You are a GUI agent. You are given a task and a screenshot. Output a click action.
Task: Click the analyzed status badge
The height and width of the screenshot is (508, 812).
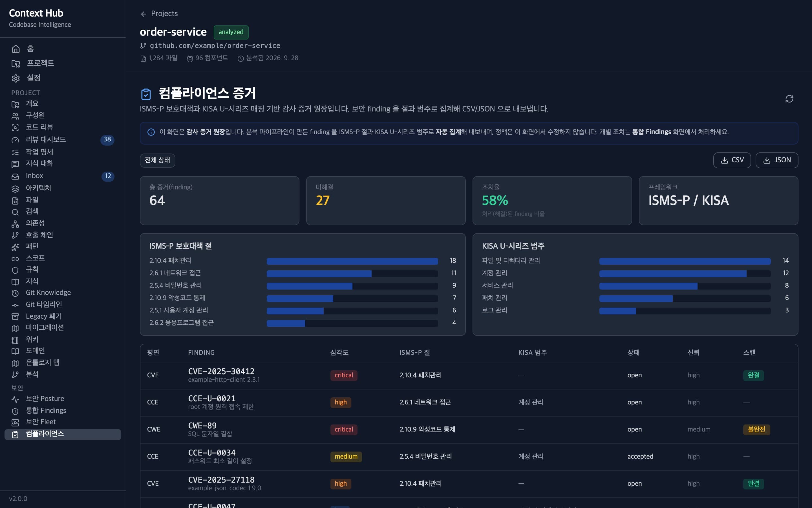231,32
